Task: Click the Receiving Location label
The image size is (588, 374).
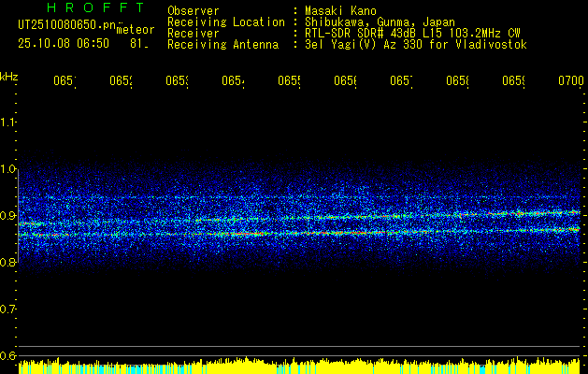Action: point(226,22)
